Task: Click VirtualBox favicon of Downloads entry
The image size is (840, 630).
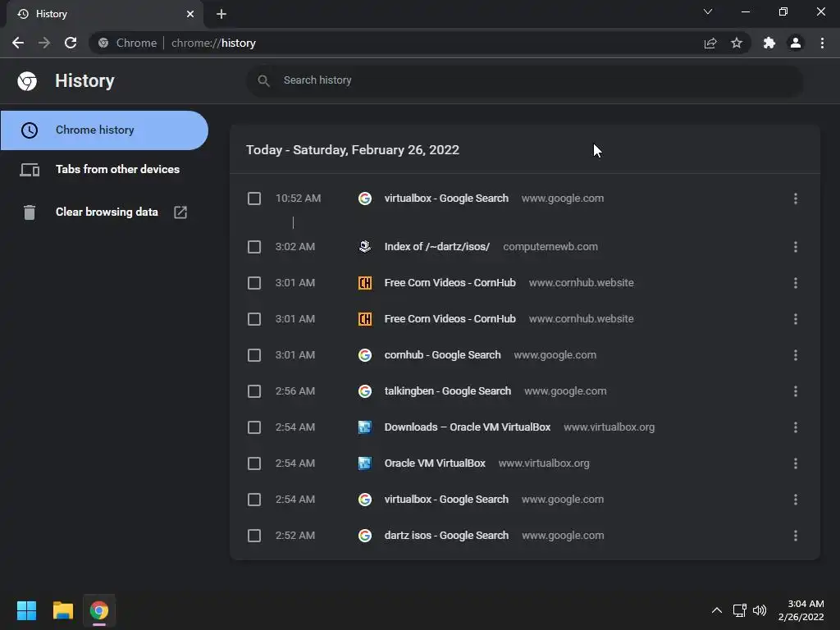Action: click(x=365, y=427)
